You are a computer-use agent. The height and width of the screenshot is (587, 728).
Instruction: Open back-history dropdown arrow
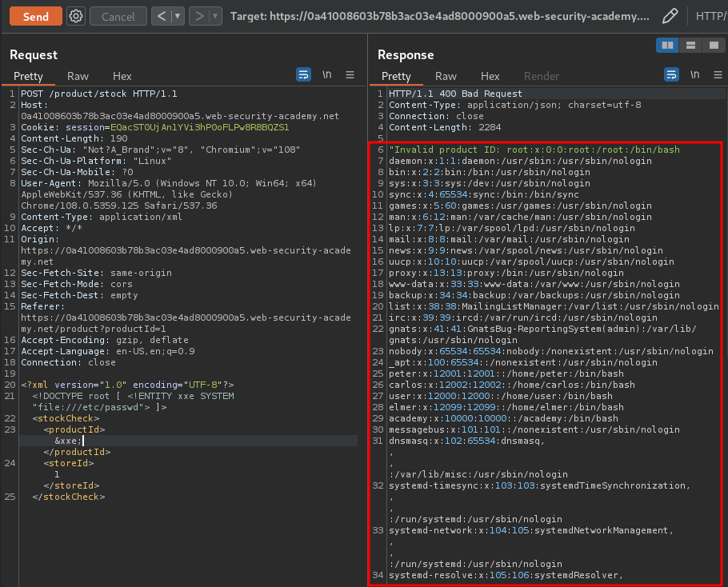pyautogui.click(x=178, y=16)
